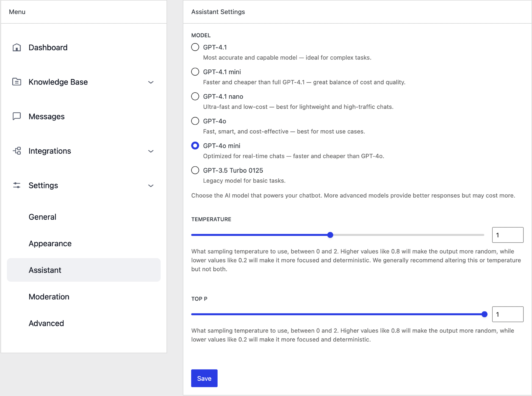Open the Advanced settings page

[x=46, y=323]
